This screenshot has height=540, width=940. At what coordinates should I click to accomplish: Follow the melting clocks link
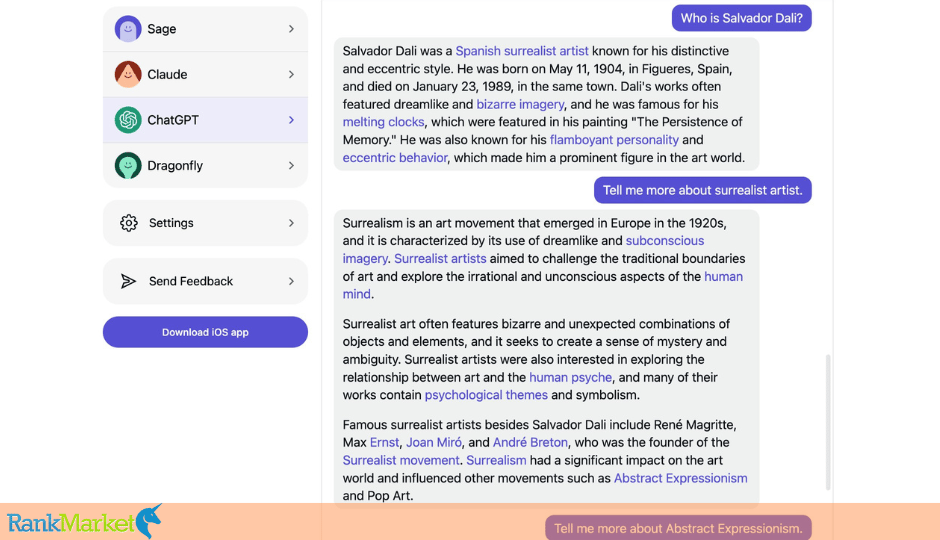pos(383,122)
